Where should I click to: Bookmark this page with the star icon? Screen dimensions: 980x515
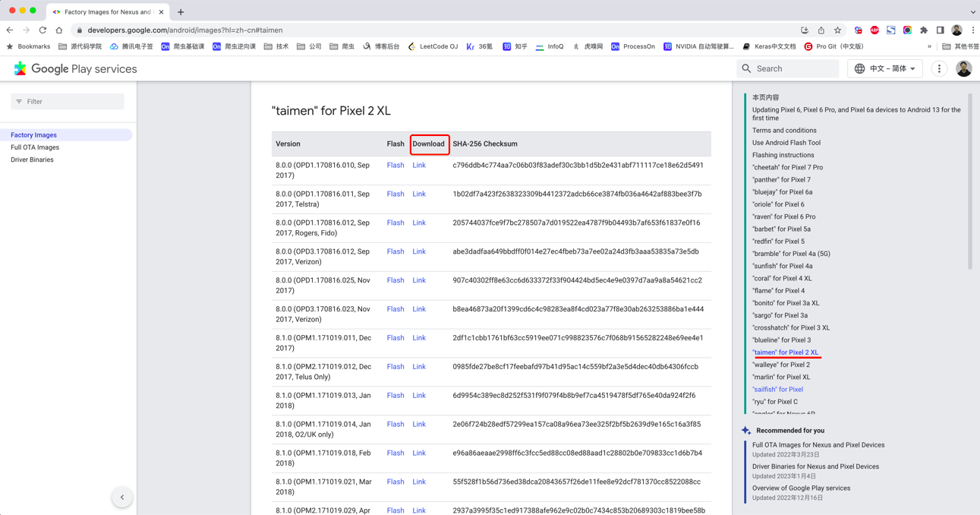click(837, 30)
